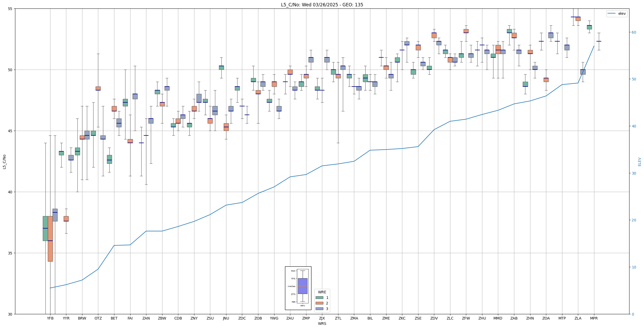The image size is (644, 328).
Task: Click the ZJX station label
Action: point(322,318)
